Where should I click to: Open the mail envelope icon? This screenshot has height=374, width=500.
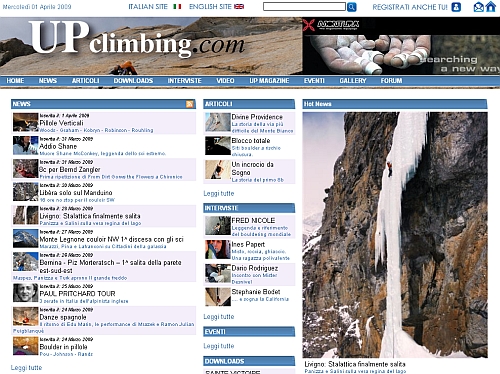tap(479, 7)
